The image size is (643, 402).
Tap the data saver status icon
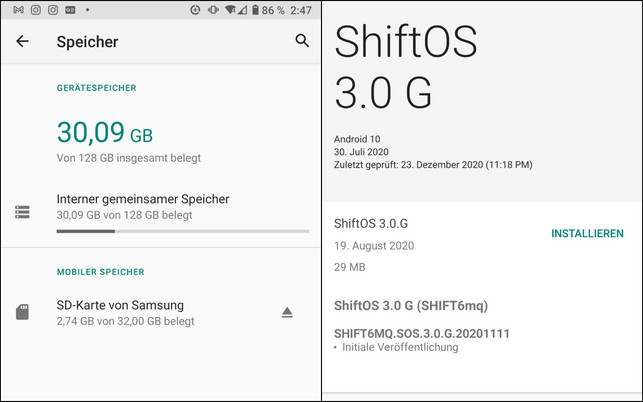click(195, 10)
